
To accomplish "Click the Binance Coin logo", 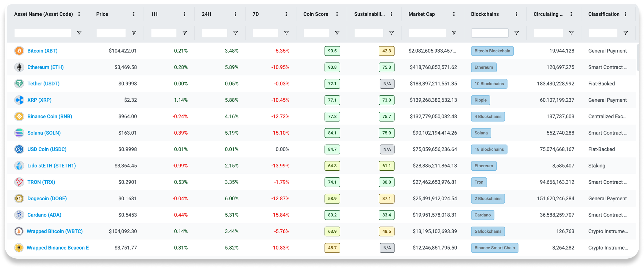I will tap(19, 117).
